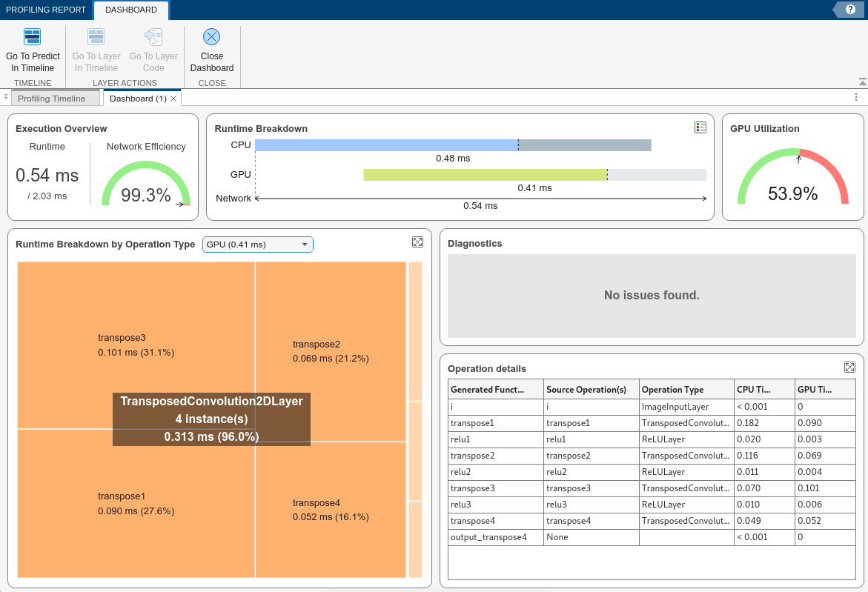The image size is (868, 592).
Task: Maximize the Operation details table
Action: pyautogui.click(x=849, y=367)
